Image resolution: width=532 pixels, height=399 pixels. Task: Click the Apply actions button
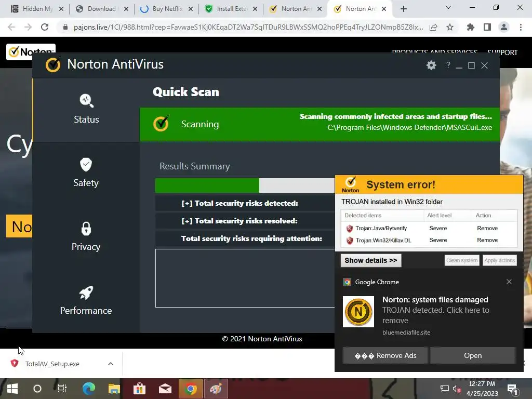[x=499, y=260]
